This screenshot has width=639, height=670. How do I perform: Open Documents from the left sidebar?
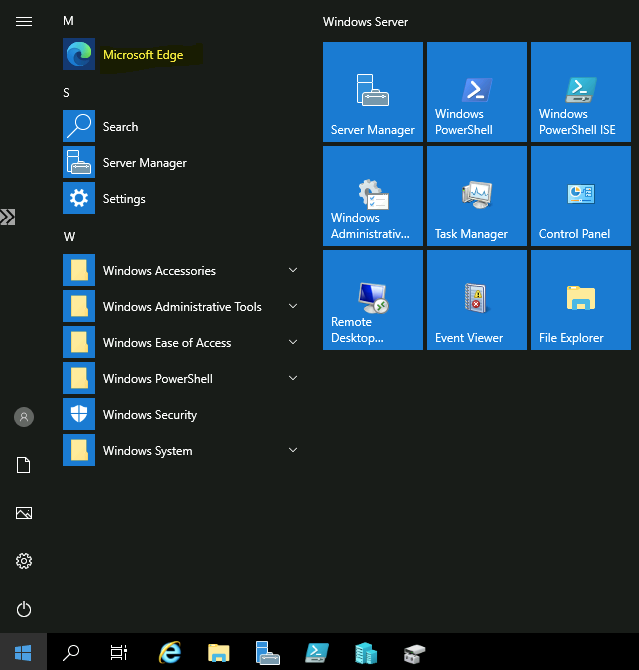(x=24, y=465)
